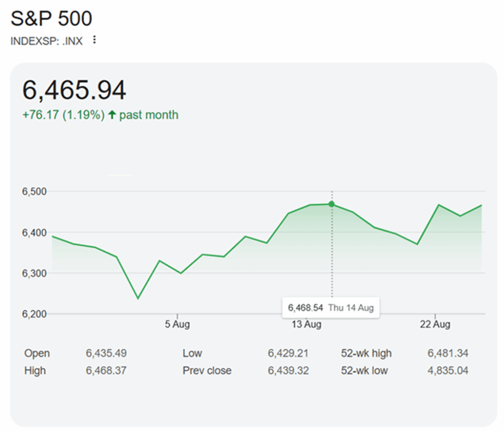Screen dimensions: 504x431
Task: Click the 6,500 y-axis label
Action: coord(34,192)
